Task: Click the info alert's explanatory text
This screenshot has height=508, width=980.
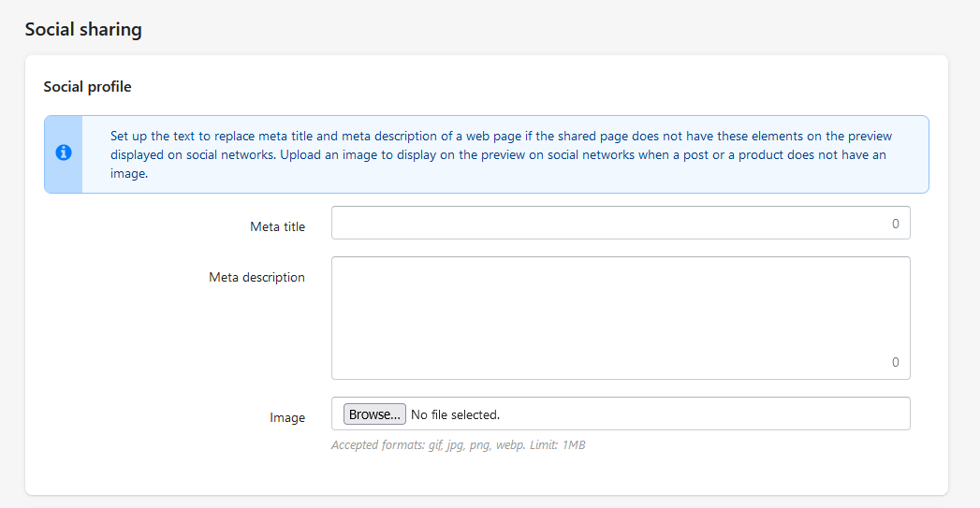Action: tap(502, 154)
